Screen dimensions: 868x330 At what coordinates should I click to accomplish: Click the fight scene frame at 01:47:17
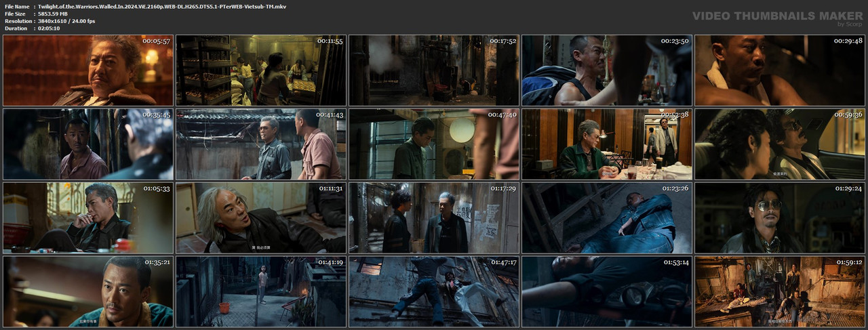[x=434, y=291]
